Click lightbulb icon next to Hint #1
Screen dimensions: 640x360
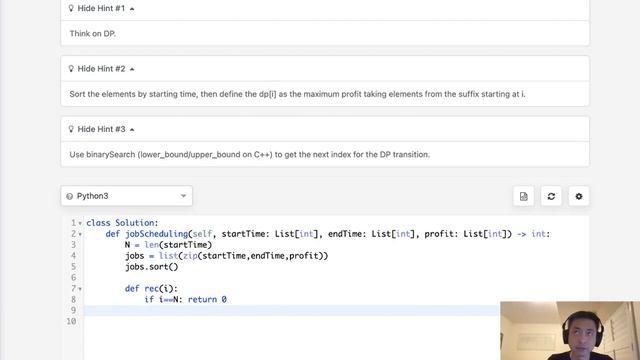click(71, 8)
